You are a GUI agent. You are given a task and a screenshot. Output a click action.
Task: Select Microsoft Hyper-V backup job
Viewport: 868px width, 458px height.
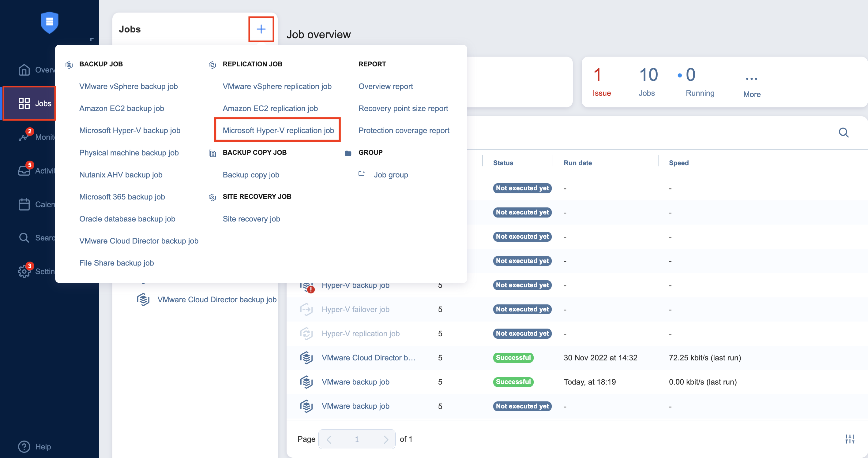point(130,130)
